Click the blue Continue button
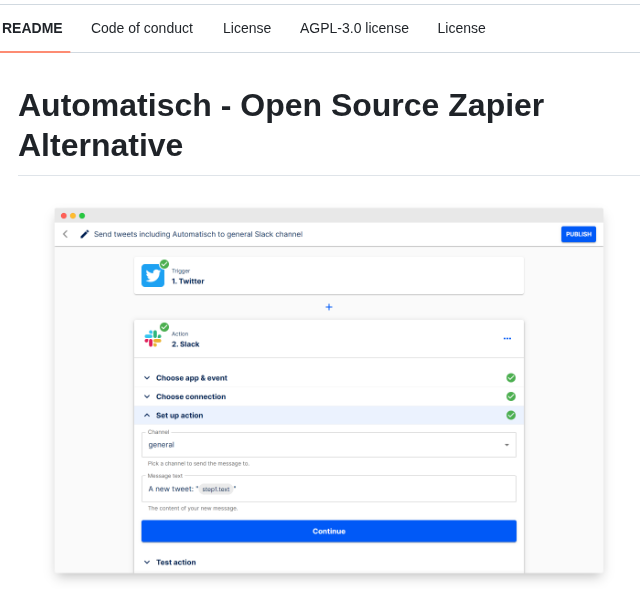Viewport: 640px width, 600px height. 329,531
